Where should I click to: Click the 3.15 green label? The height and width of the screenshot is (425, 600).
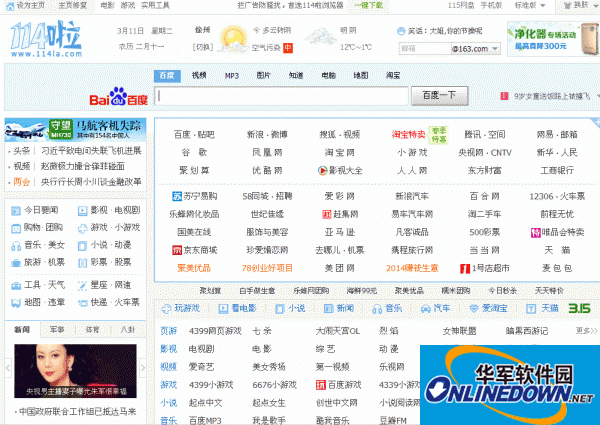pos(579,308)
